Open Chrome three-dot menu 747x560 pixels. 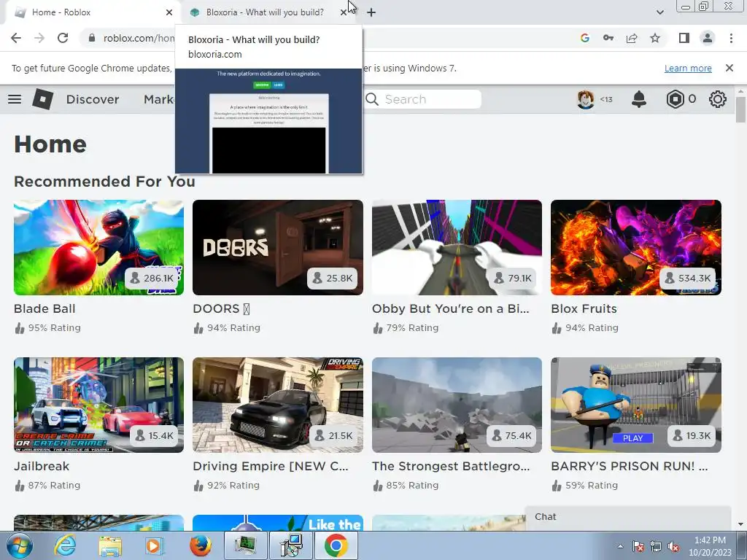tap(731, 38)
